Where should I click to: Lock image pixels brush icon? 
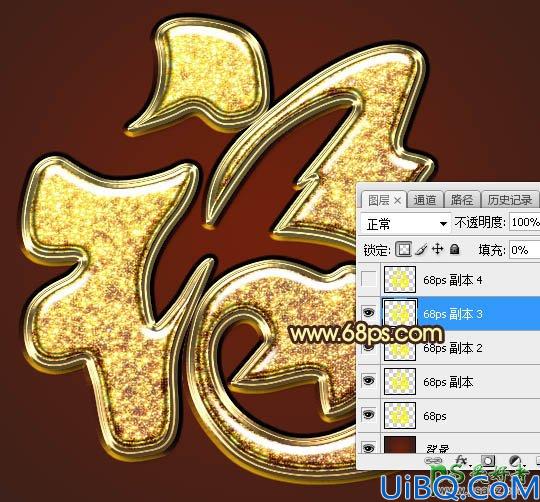tap(421, 249)
